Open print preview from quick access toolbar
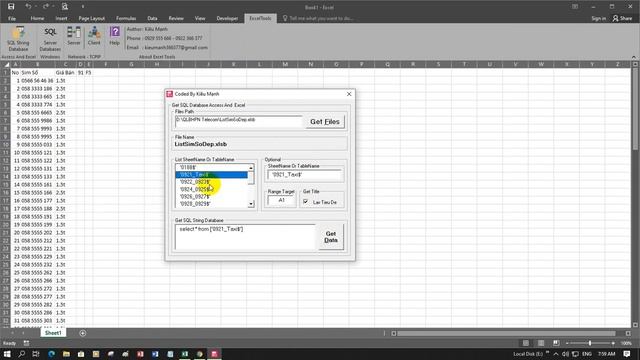The width and height of the screenshot is (640, 360). pos(64,7)
